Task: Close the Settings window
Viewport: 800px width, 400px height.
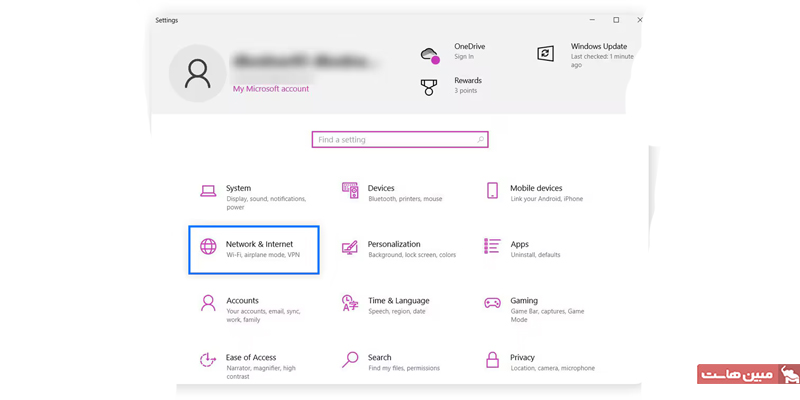Action: (x=639, y=20)
